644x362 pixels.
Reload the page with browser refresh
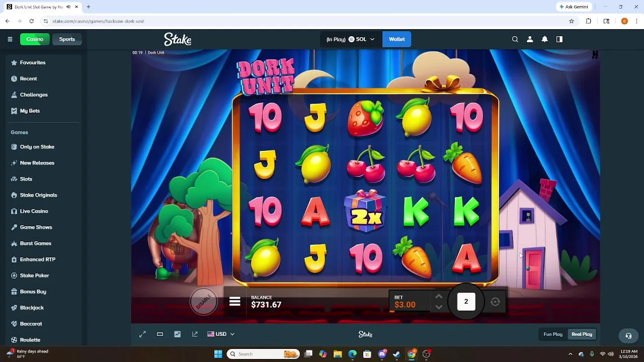tap(31, 21)
